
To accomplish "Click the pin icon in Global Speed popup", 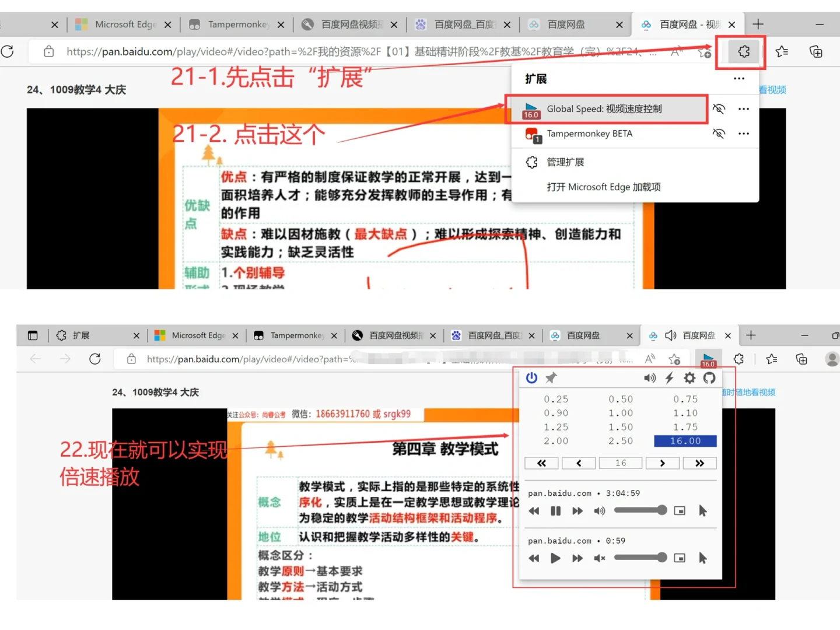I will pos(550,378).
